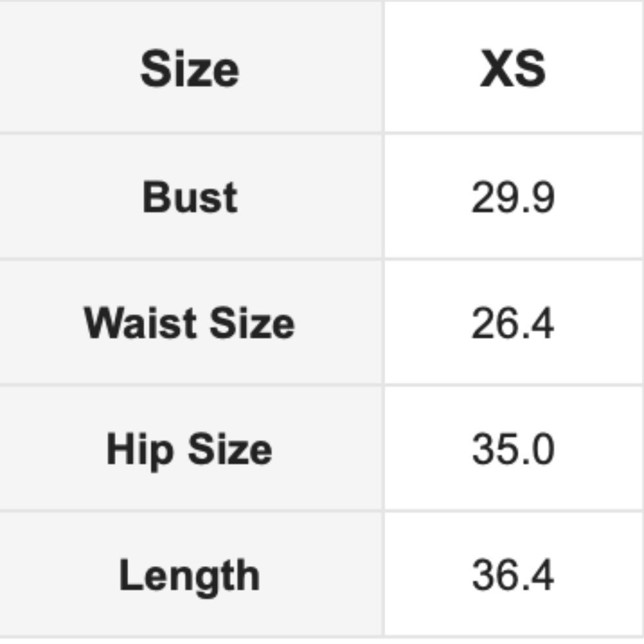Click the Length row label

(x=190, y=575)
